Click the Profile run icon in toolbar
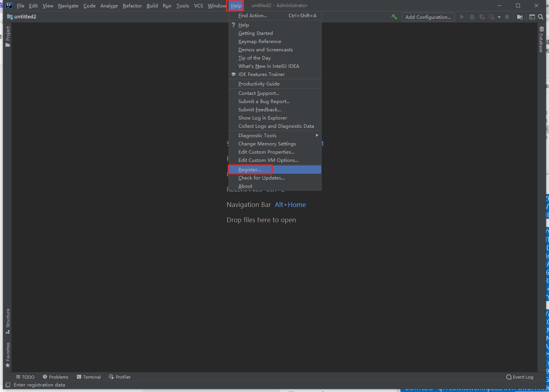Viewport: 549px width, 392px height. click(492, 17)
